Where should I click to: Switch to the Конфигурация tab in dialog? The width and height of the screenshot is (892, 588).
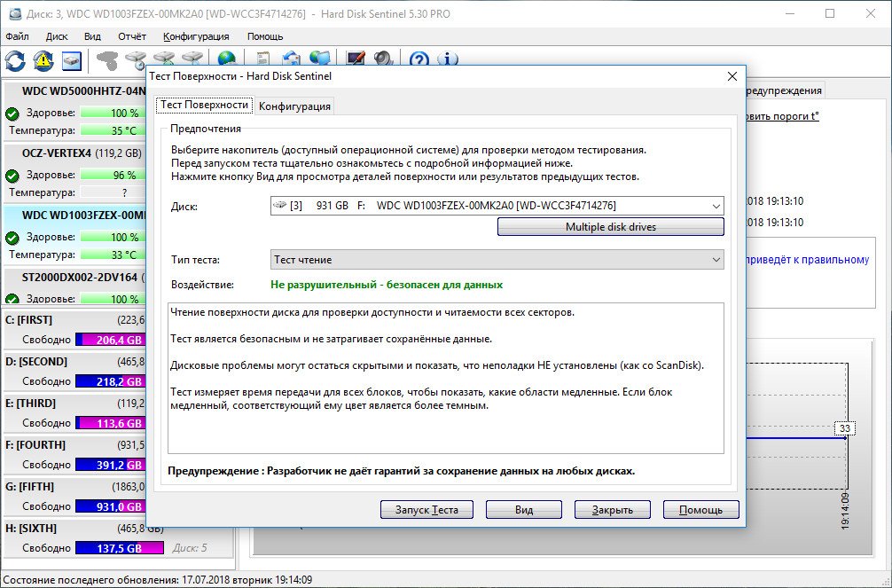(x=294, y=106)
